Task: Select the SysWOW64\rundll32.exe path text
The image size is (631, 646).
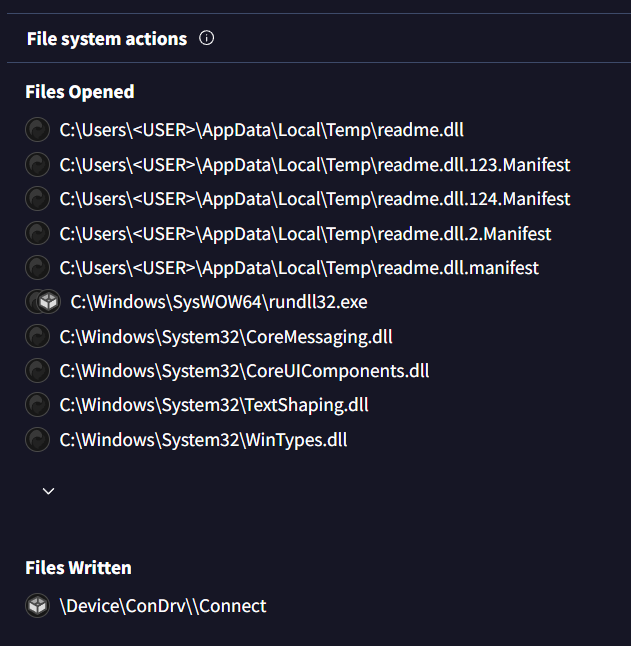Action: [x=219, y=302]
